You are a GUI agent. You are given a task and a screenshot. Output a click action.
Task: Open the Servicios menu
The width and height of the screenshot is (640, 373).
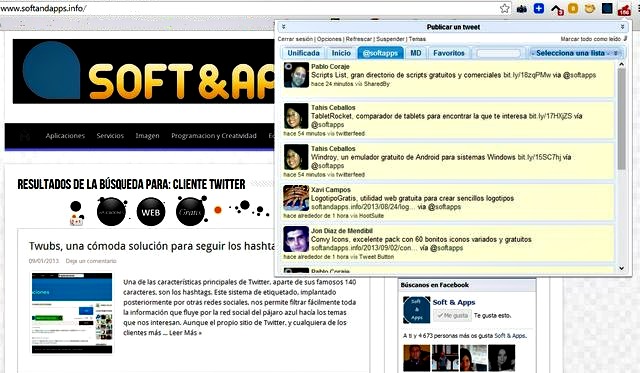coord(110,135)
